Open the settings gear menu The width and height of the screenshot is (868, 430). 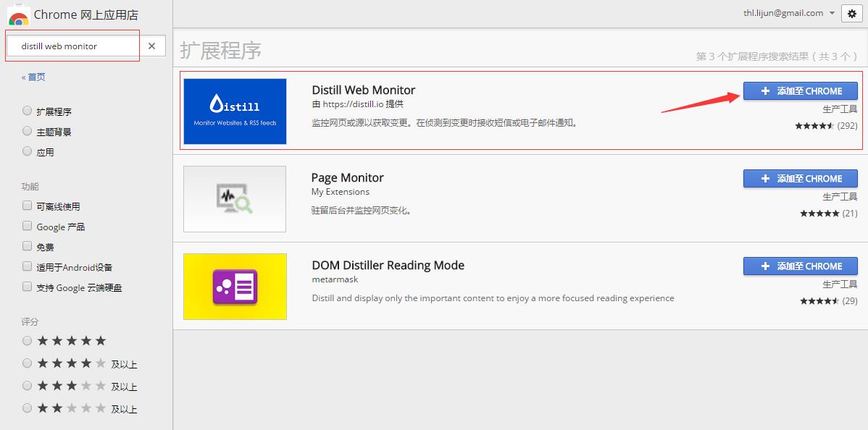[x=851, y=13]
